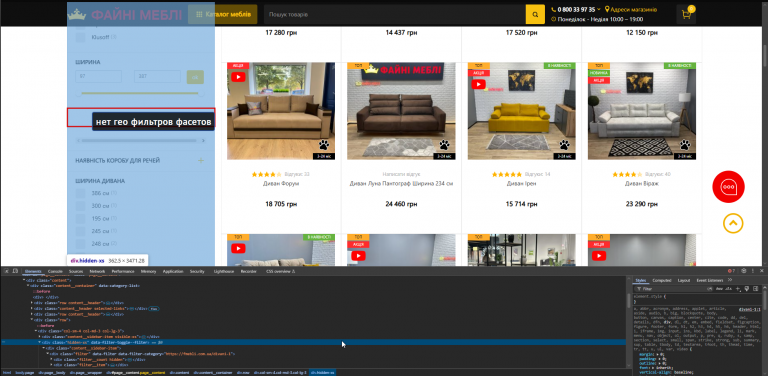This screenshot has width=768, height=376.
Task: Open the Каталог меблів menu
Action: pos(223,15)
